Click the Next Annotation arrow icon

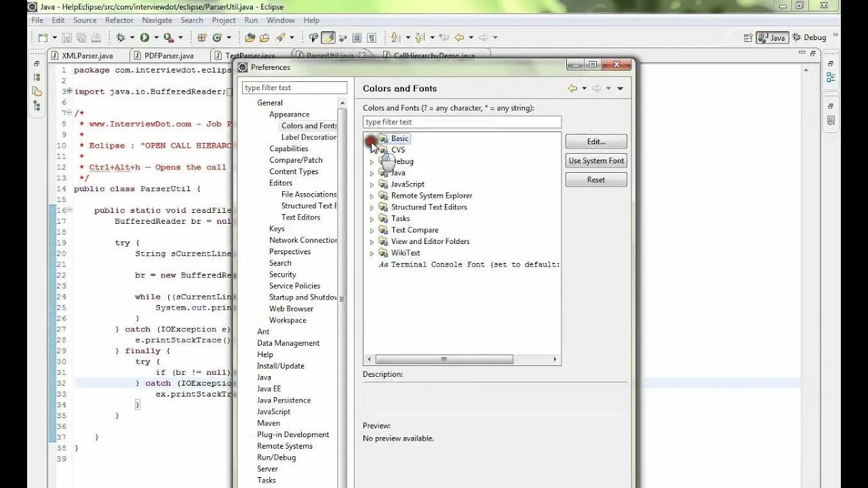click(395, 38)
